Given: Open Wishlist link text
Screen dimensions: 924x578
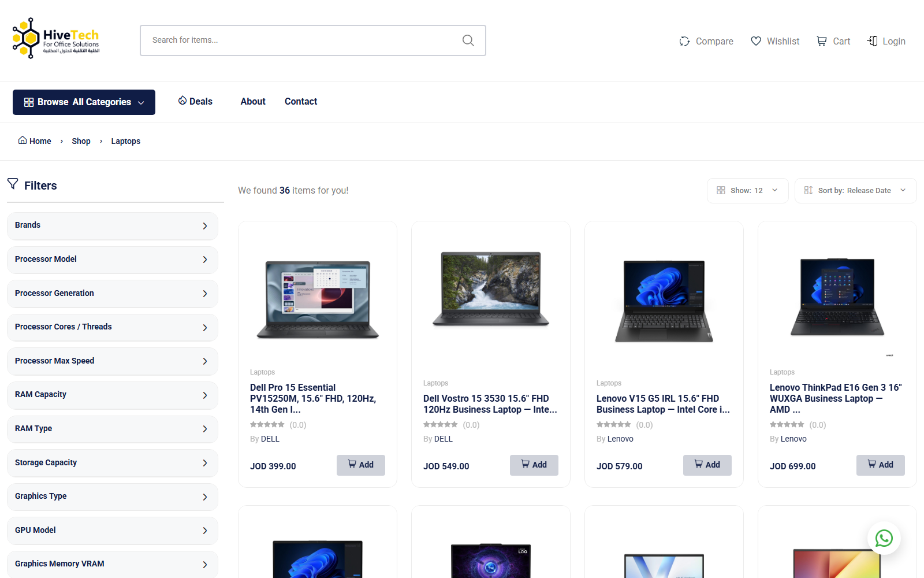Looking at the screenshot, I should click(x=783, y=42).
